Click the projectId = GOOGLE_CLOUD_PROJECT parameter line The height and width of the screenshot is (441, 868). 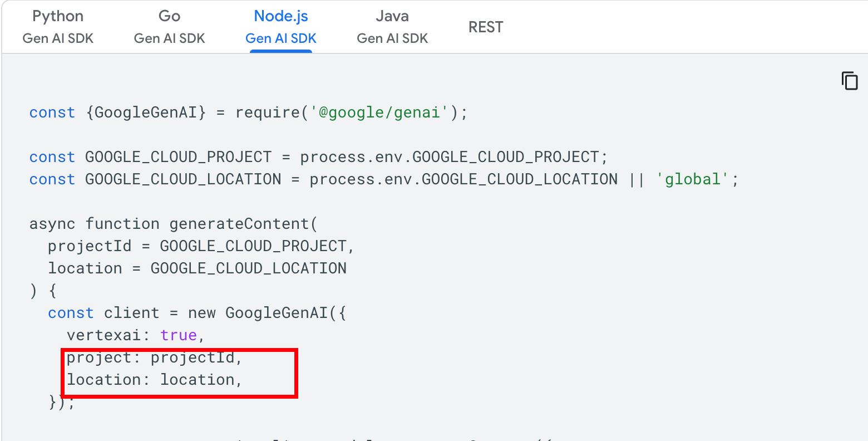point(201,246)
